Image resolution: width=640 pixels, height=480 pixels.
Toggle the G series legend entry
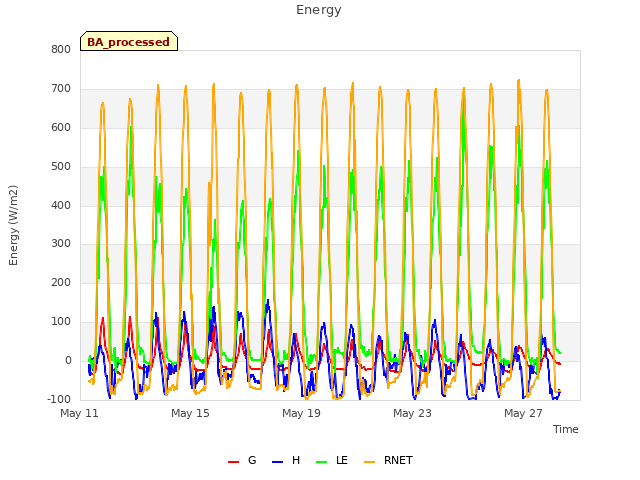[x=242, y=460]
